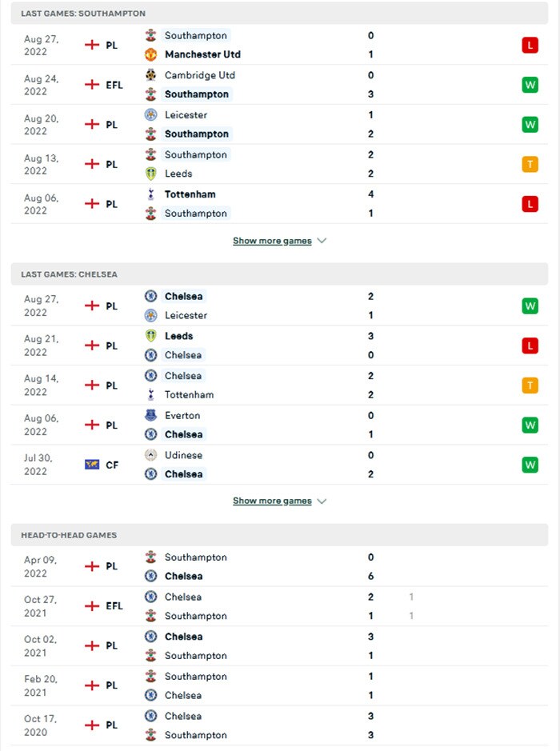Click the orange T badge for Chelsea vs Tottenham

tap(530, 385)
